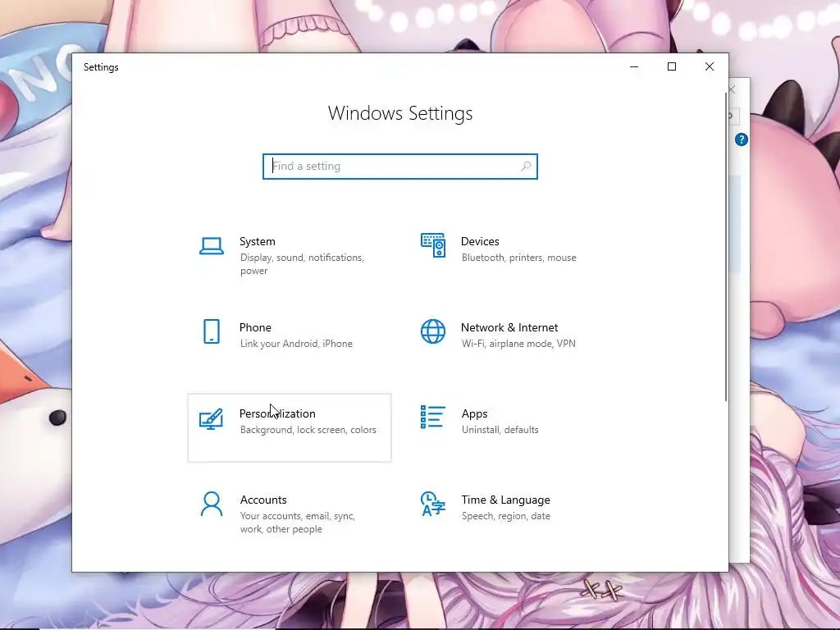The height and width of the screenshot is (630, 840).
Task: Select the Devices heading
Action: (x=480, y=242)
